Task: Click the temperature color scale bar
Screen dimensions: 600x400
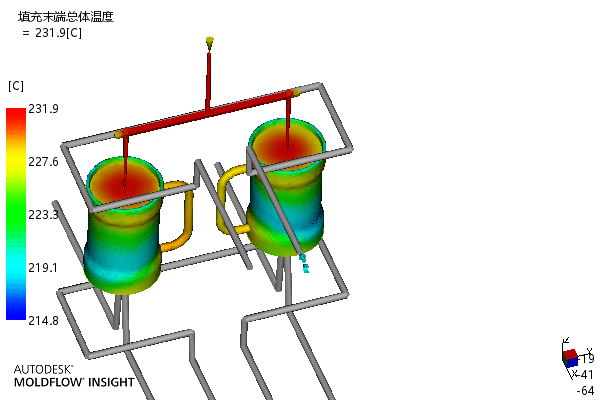Action: (x=16, y=214)
